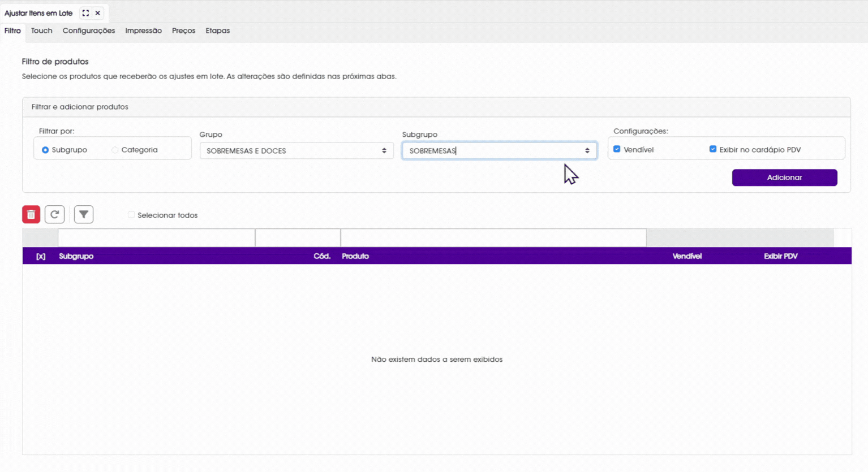Switch to the Filtro tab
This screenshot has height=472, width=868.
[x=12, y=31]
